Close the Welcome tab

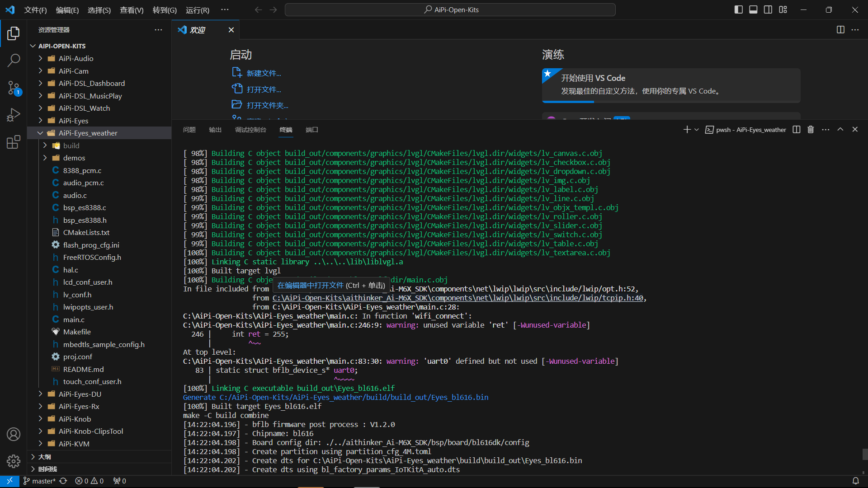231,30
